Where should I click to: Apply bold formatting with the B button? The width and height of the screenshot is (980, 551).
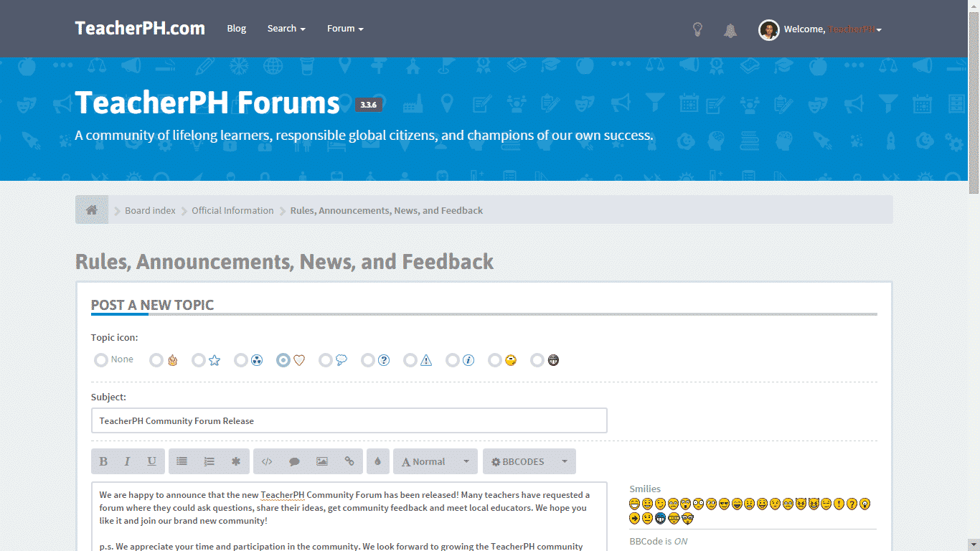(103, 461)
